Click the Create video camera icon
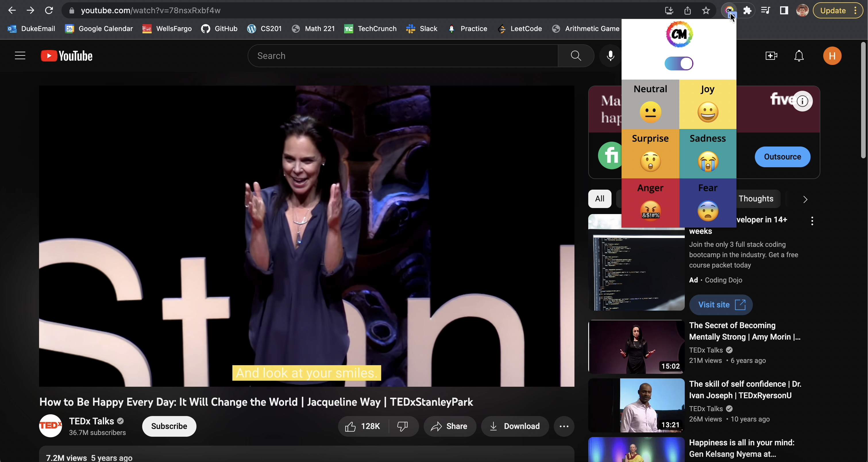Viewport: 868px width, 462px height. tap(771, 56)
